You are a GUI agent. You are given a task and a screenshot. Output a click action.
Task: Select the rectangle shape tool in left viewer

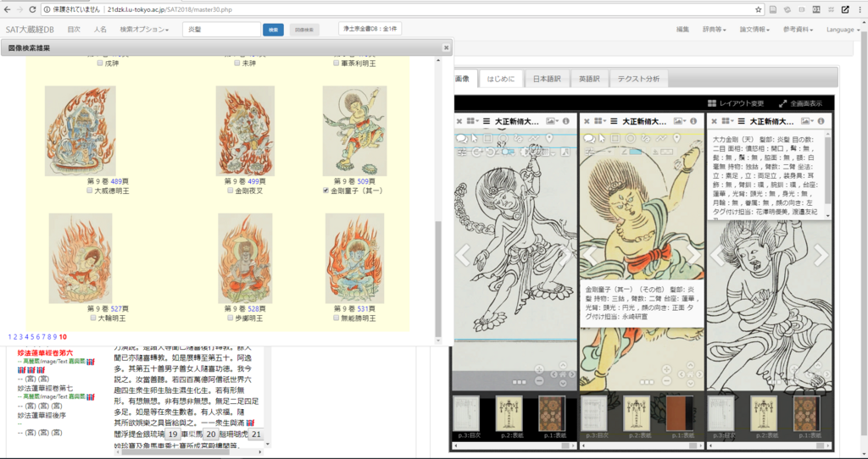(x=488, y=138)
